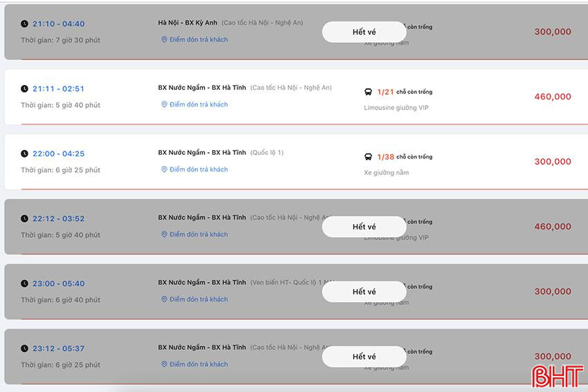Click bus icon next to 1/38 seats
The height and width of the screenshot is (392, 588).
pyautogui.click(x=368, y=157)
